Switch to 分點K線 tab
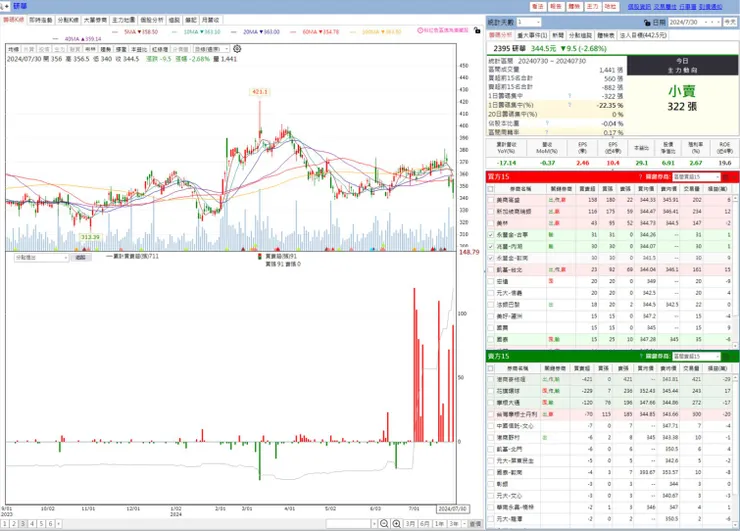The height and width of the screenshot is (531, 740). (68, 20)
